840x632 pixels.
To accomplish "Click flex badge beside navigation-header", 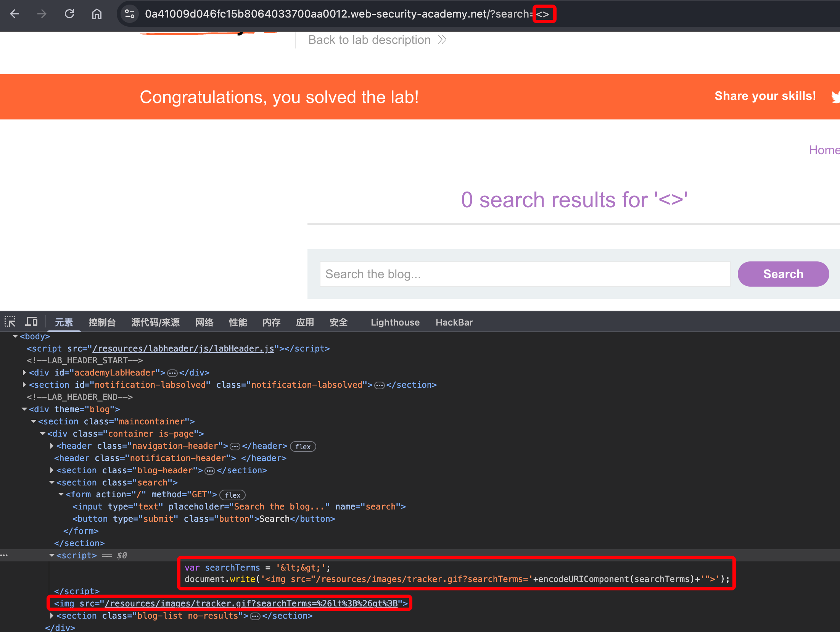I will (x=303, y=447).
